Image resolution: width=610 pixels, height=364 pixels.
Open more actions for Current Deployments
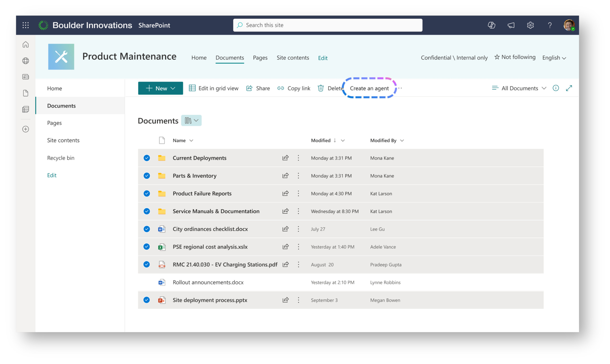point(298,158)
